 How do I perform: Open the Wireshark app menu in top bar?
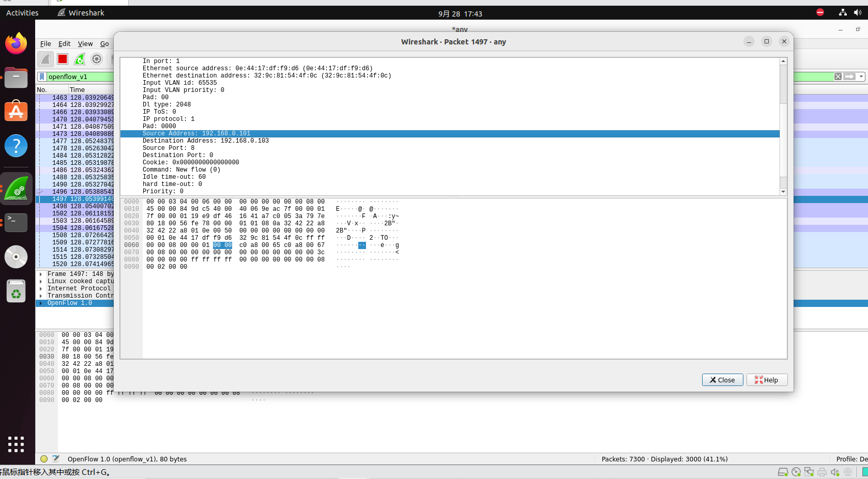[x=81, y=12]
